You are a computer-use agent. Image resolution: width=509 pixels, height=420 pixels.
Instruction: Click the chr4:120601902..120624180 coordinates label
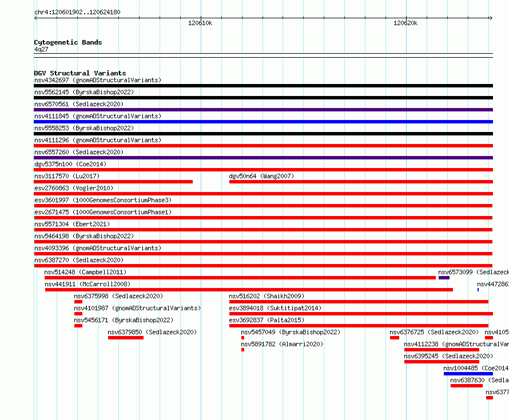click(x=77, y=12)
